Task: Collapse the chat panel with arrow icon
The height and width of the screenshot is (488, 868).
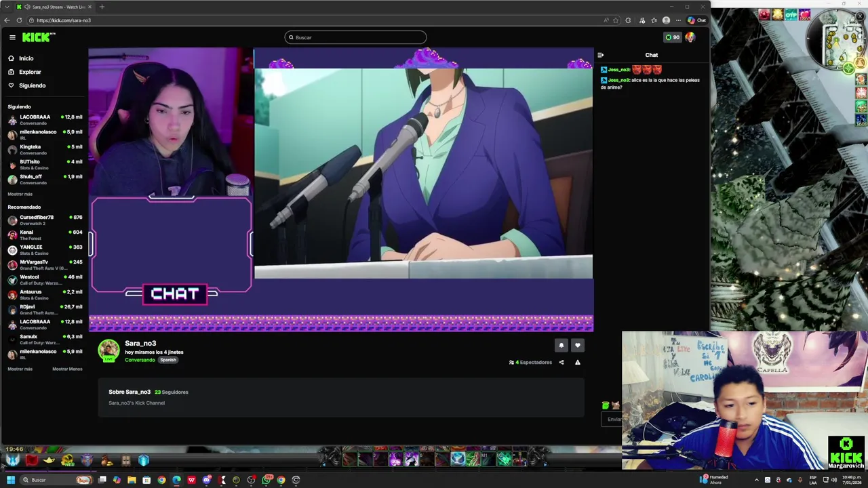Action: 600,55
